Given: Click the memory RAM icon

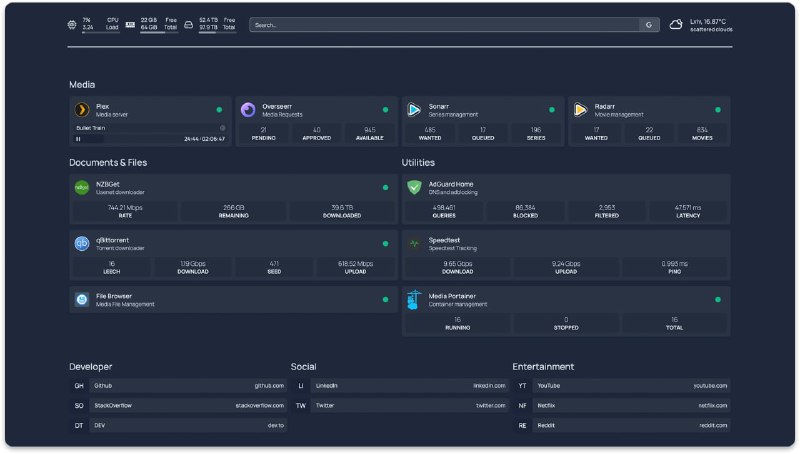Looking at the screenshot, I should click(130, 24).
